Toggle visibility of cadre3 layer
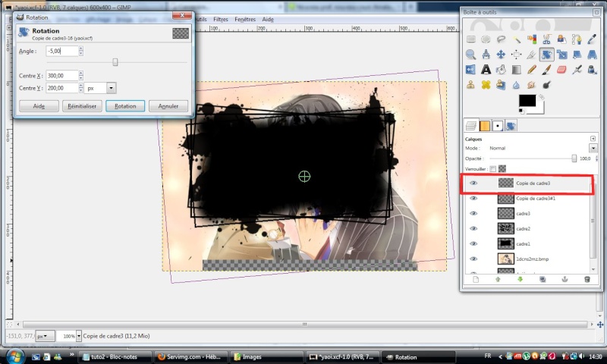 pos(473,214)
